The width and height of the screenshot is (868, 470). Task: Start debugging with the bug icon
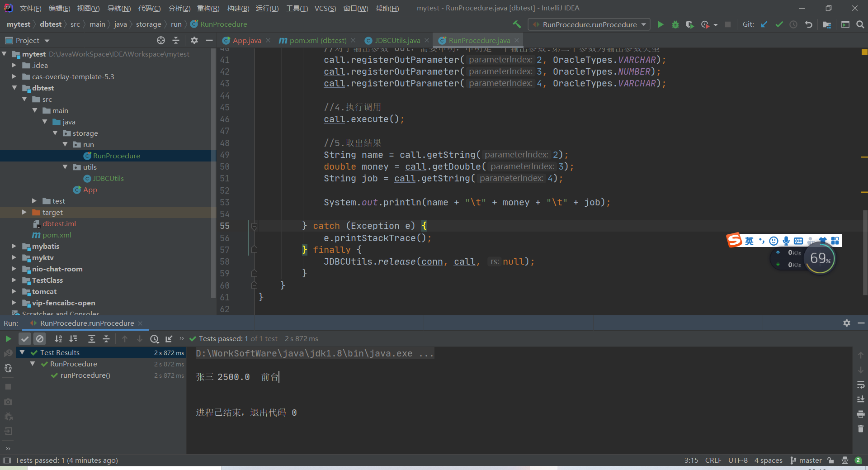(675, 24)
